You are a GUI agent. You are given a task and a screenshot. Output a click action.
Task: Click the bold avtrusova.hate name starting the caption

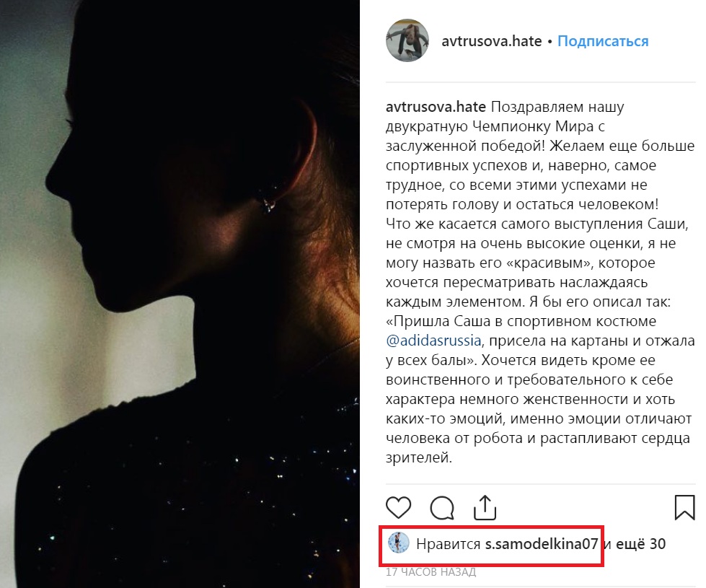coord(436,107)
